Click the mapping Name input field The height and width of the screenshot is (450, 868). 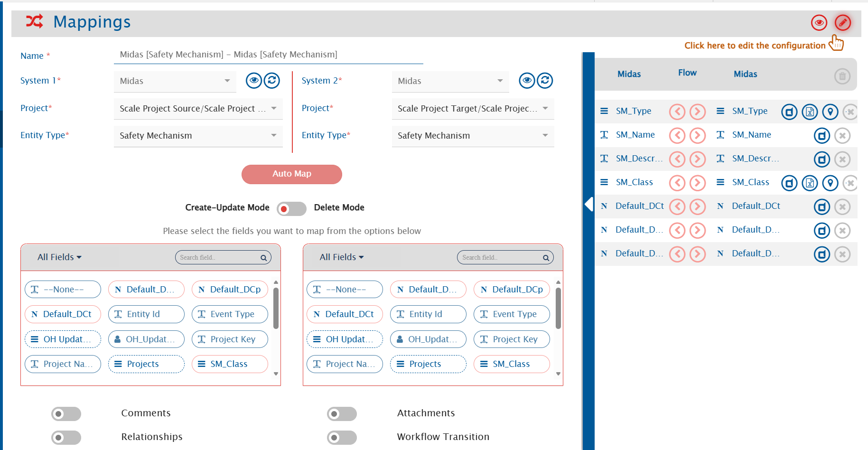[268, 55]
